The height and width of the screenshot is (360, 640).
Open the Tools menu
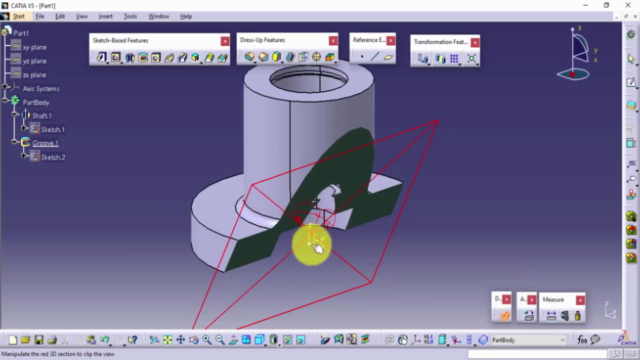point(130,16)
